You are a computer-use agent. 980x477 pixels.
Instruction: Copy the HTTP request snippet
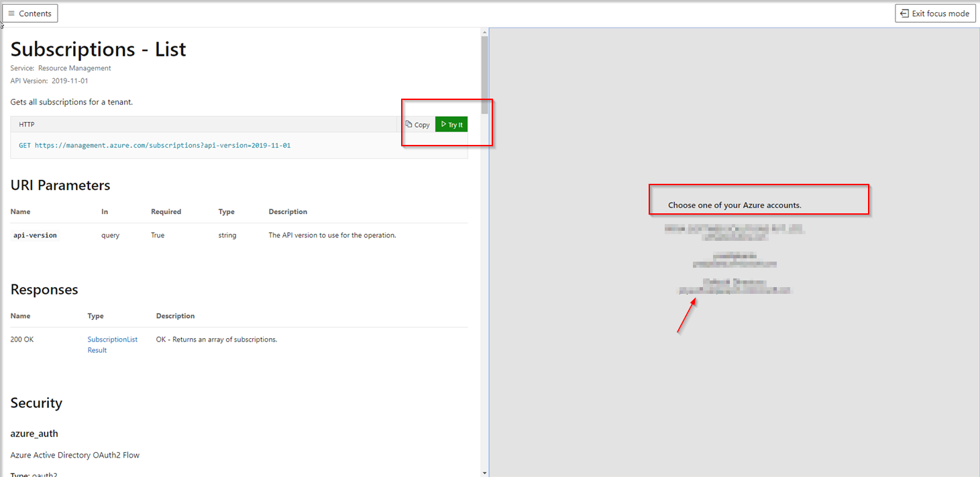[418, 125]
